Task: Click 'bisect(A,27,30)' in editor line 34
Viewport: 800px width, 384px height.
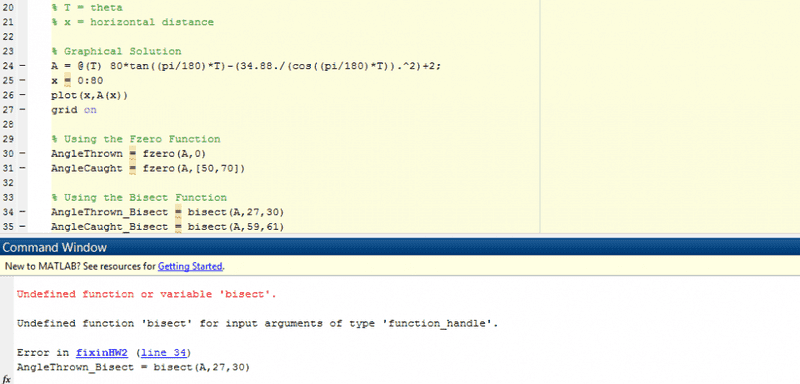Action: point(236,212)
